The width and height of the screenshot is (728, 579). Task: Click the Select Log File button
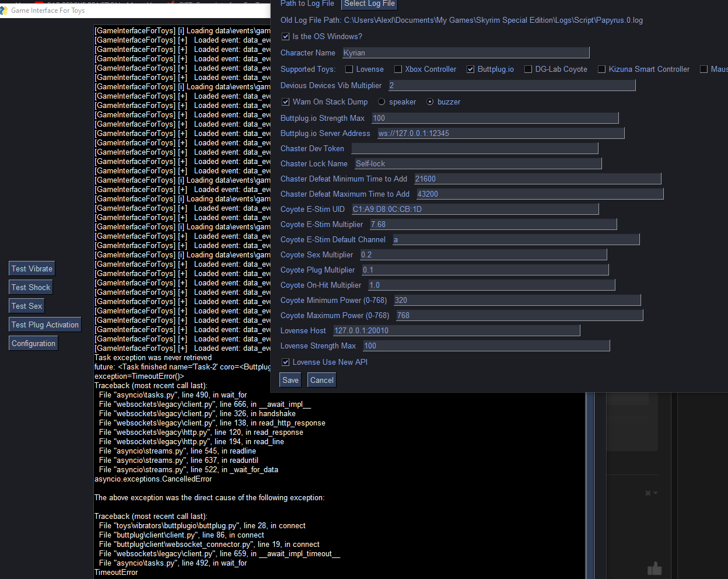click(369, 4)
